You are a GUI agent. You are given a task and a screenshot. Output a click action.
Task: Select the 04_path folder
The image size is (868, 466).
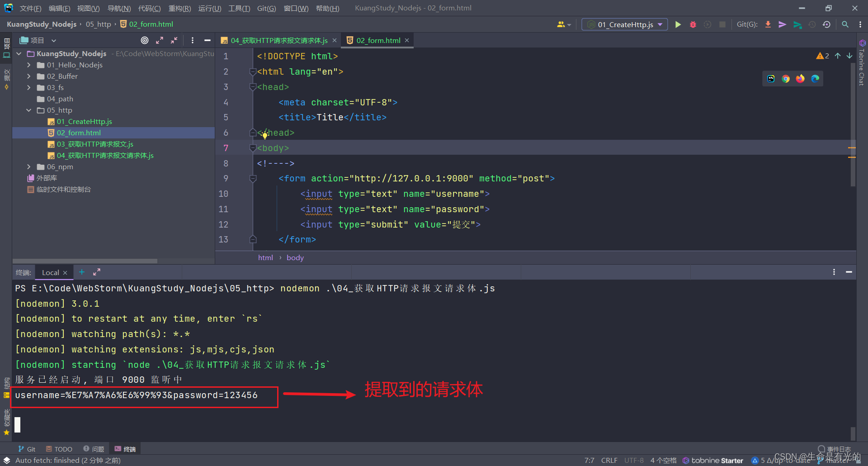point(60,99)
